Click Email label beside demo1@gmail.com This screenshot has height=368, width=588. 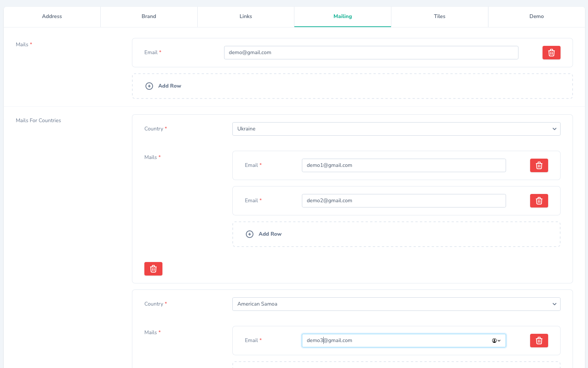tap(253, 165)
